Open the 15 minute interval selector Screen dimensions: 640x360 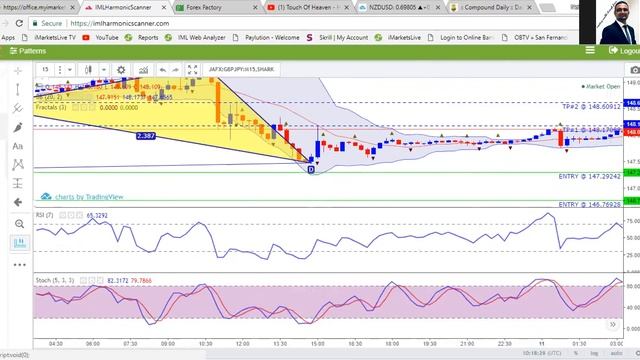45,69
